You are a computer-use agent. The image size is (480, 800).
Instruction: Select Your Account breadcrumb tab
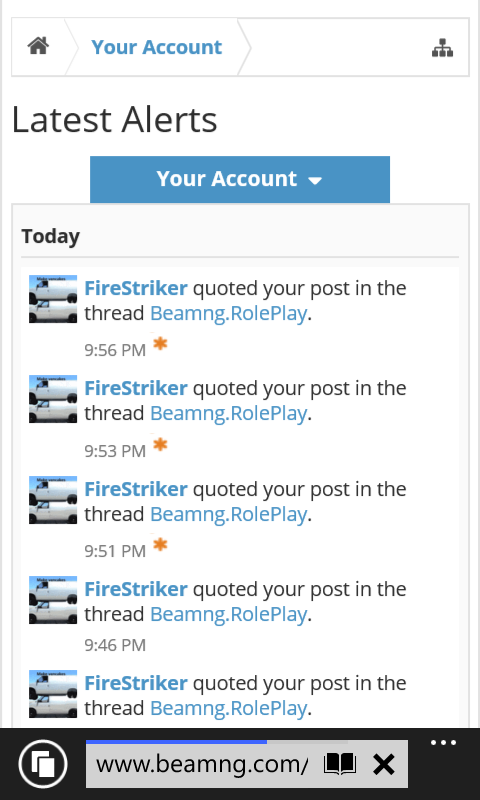157,47
